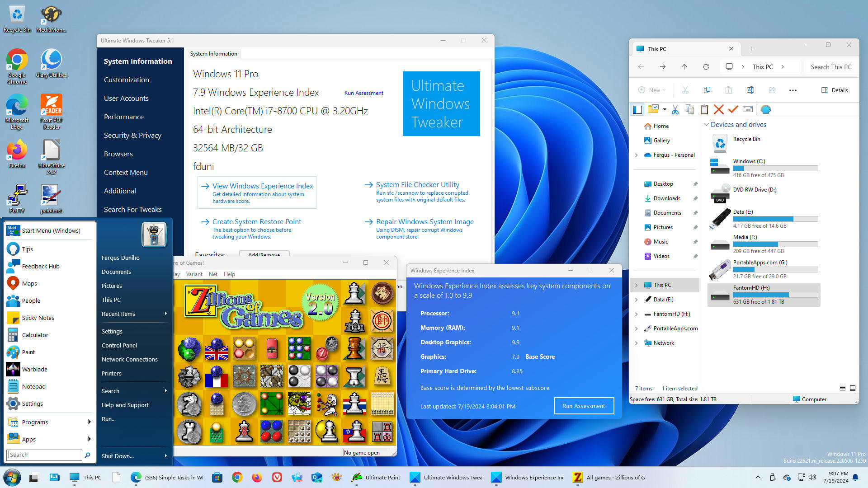Select Customization in Ultimate Windows Tweaker sidebar
This screenshot has height=488, width=868.
[126, 80]
